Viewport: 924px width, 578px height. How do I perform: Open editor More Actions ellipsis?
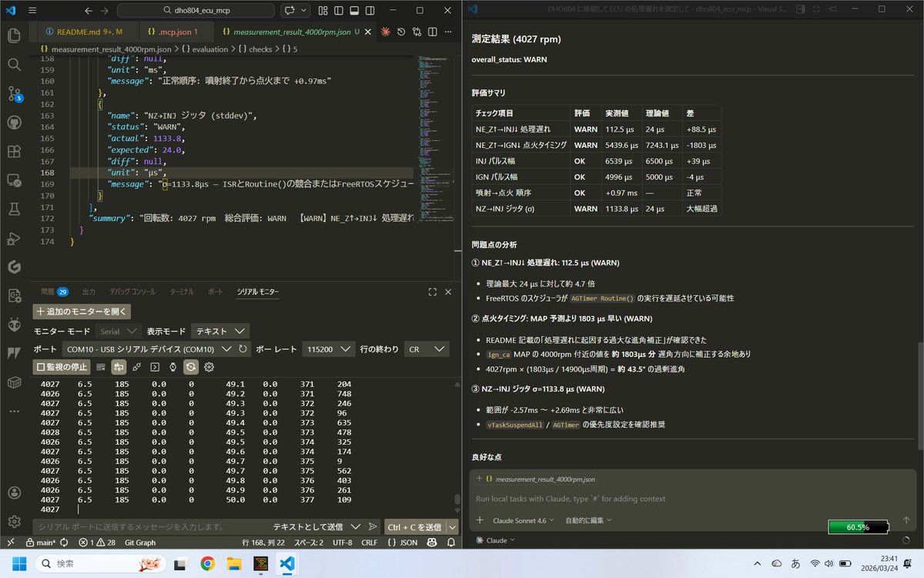[x=449, y=32]
